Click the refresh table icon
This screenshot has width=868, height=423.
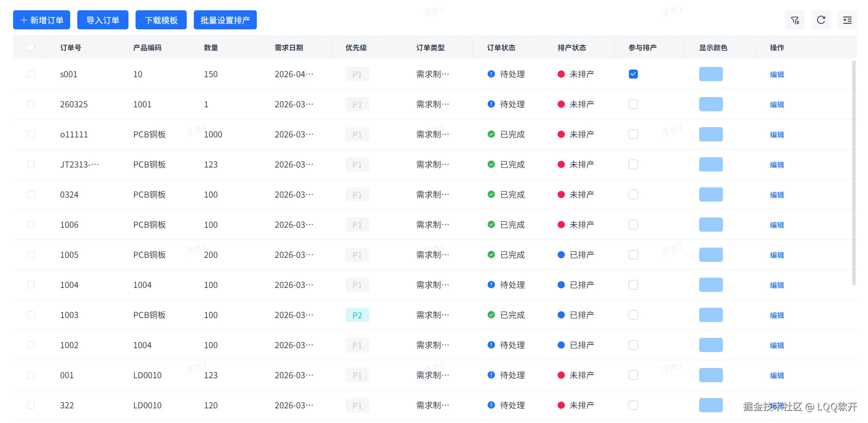[821, 20]
